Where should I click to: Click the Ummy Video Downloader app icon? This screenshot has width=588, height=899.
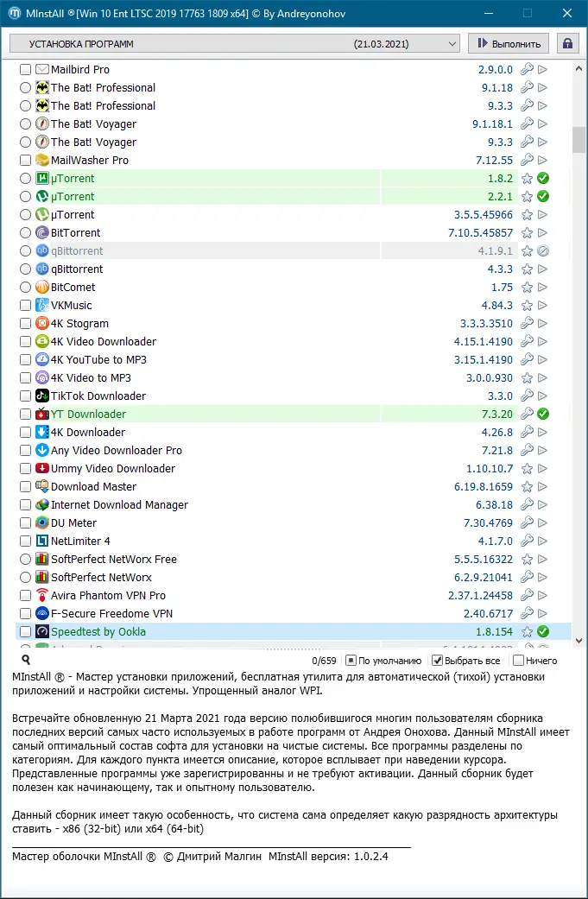41,468
